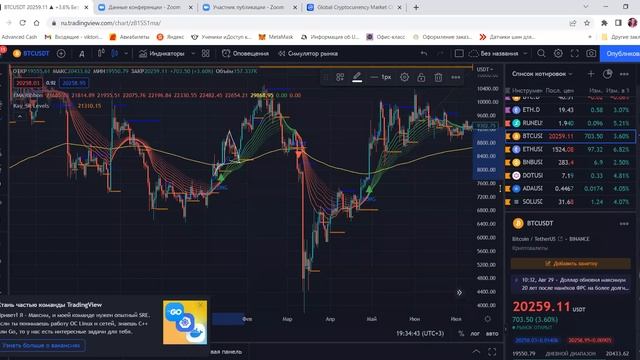Click the redo arrow
Image resolution: width=640 pixels, height=360 pixels.
point(440,53)
